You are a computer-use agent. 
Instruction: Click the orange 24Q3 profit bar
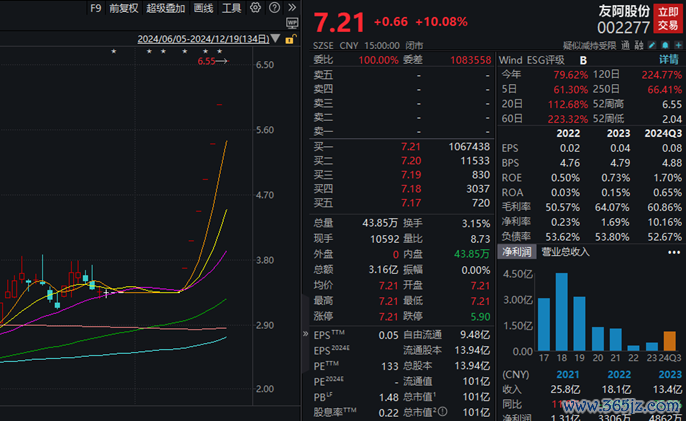669,341
